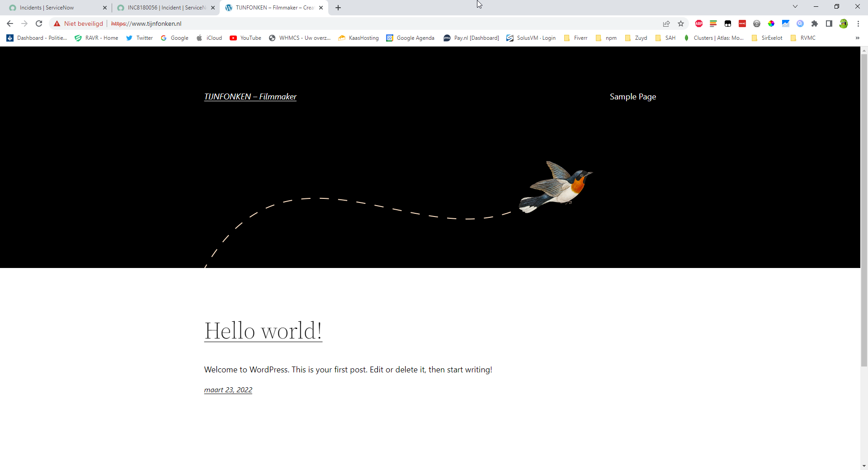This screenshot has height=470, width=868.
Task: Bookmark this page with the star icon
Action: pos(681,23)
